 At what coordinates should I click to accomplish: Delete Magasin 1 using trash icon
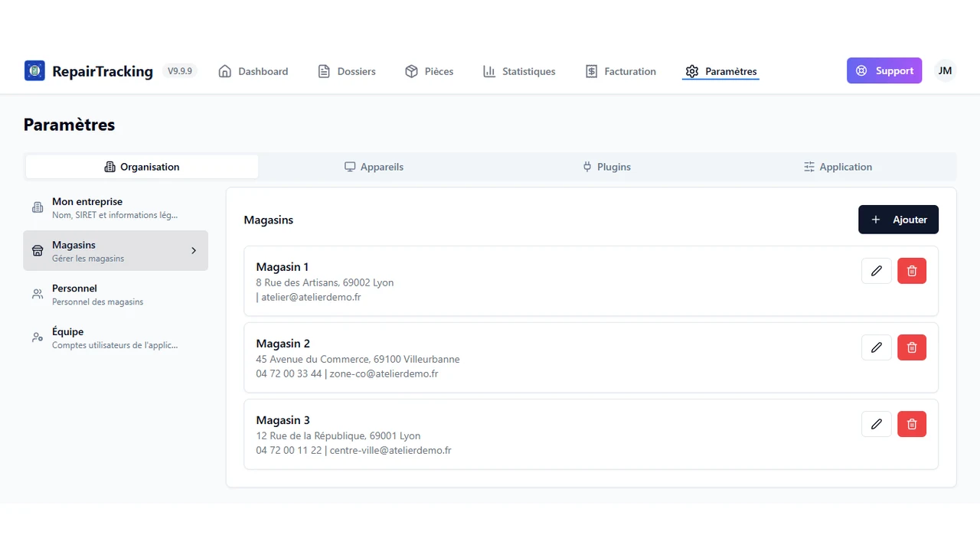(x=912, y=271)
